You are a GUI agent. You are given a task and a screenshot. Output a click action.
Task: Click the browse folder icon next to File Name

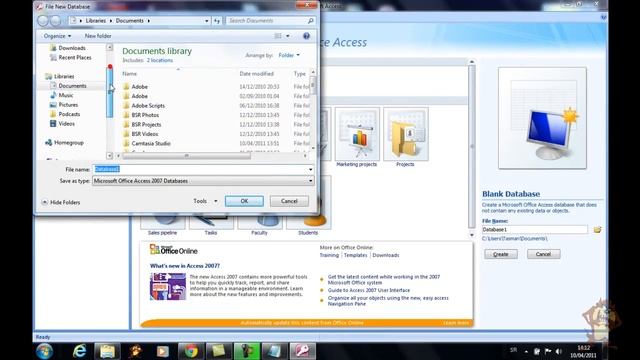tap(597, 230)
